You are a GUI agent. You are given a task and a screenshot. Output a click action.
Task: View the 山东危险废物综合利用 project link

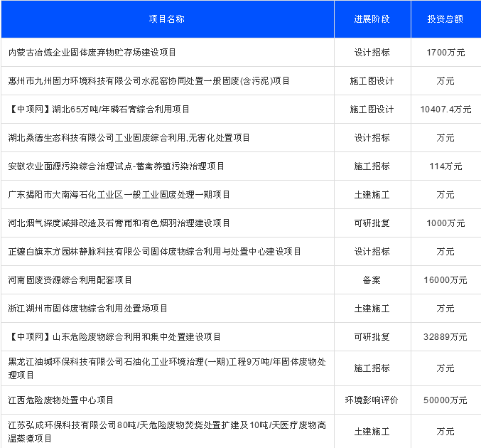pyautogui.click(x=115, y=337)
